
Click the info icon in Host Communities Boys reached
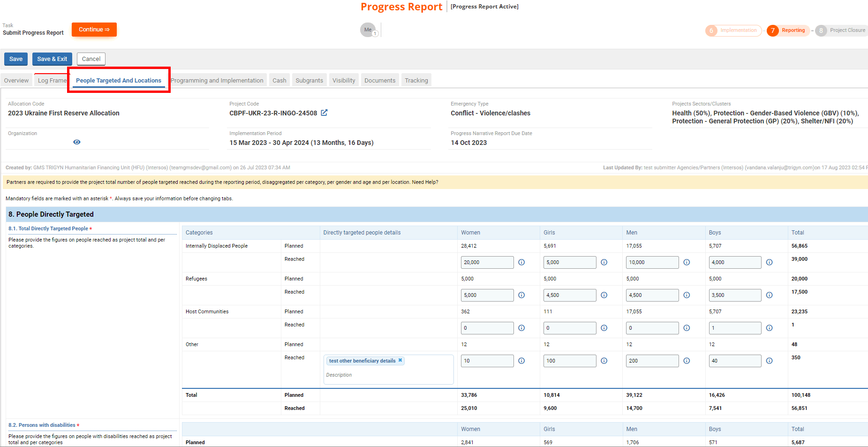[770, 328]
